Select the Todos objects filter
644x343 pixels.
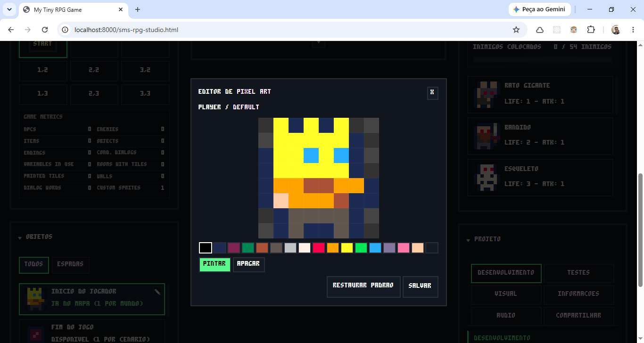[x=34, y=265]
